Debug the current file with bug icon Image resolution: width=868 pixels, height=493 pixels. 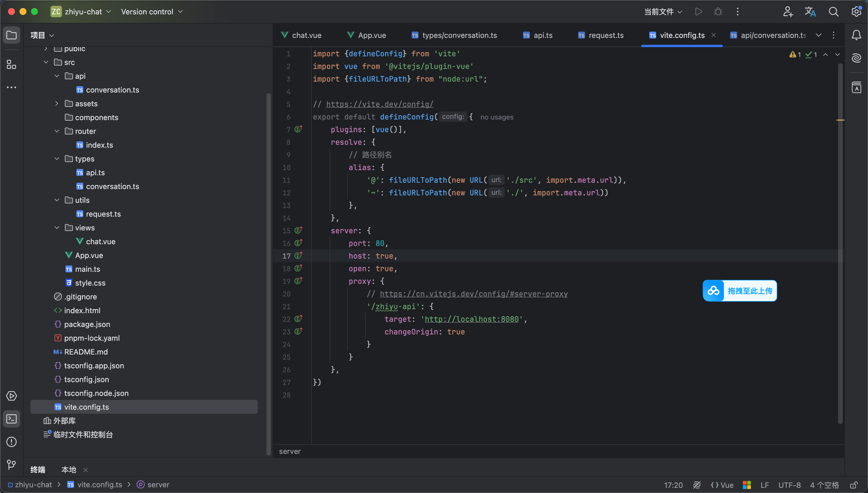pyautogui.click(x=718, y=12)
